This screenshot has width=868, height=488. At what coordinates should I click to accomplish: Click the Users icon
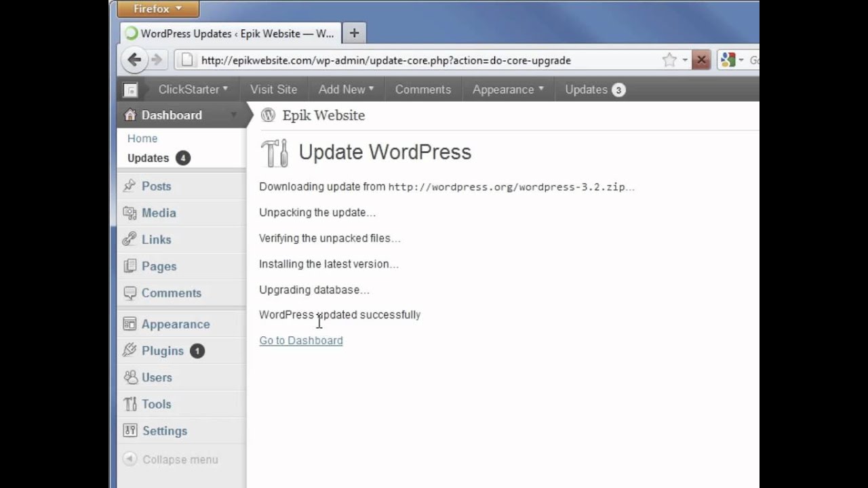[x=130, y=377]
